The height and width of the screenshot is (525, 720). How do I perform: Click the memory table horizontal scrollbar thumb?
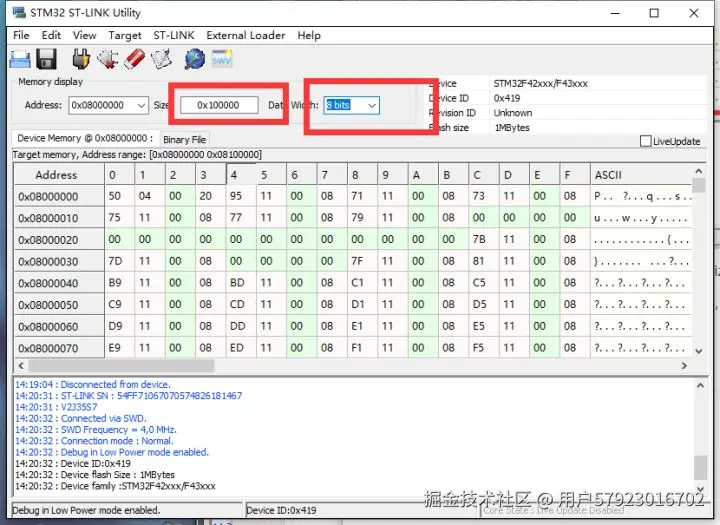point(121,366)
